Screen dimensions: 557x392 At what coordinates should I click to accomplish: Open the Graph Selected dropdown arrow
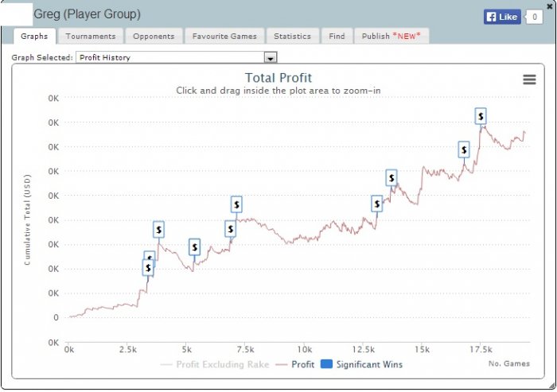click(271, 57)
